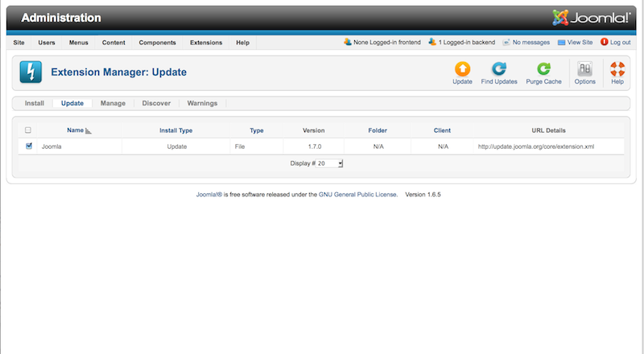The height and width of the screenshot is (354, 644).
Task: Click the View Site icon
Action: tap(561, 42)
